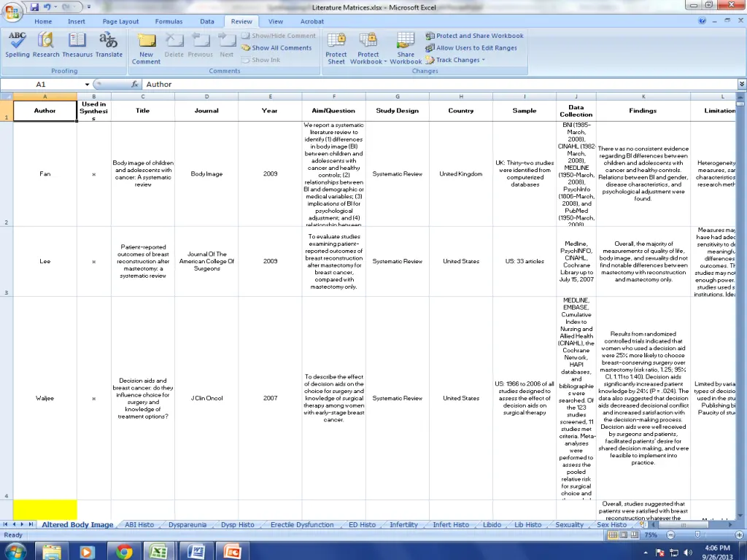Click the Delete comment button
The height and width of the screenshot is (560, 747).
(x=174, y=44)
